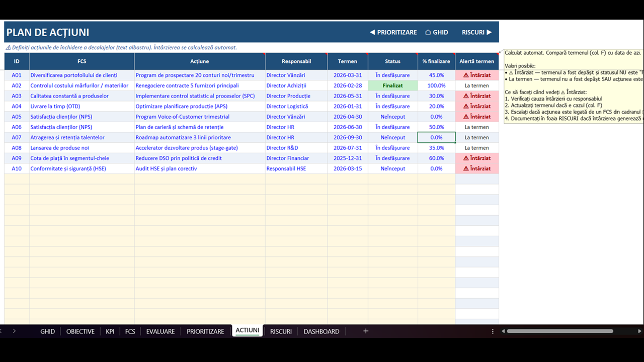The height and width of the screenshot is (362, 644).
Task: Jump to RISCURI using the header arrow
Action: pyautogui.click(x=477, y=32)
